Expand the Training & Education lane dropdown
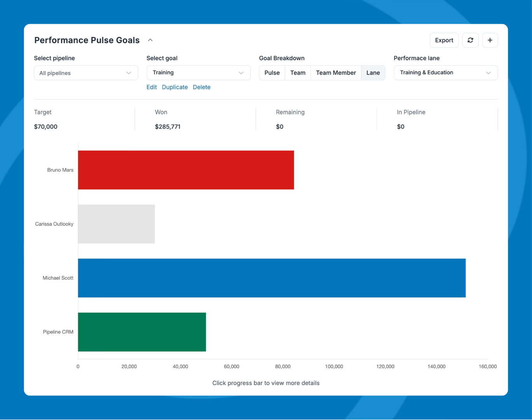 coord(445,73)
